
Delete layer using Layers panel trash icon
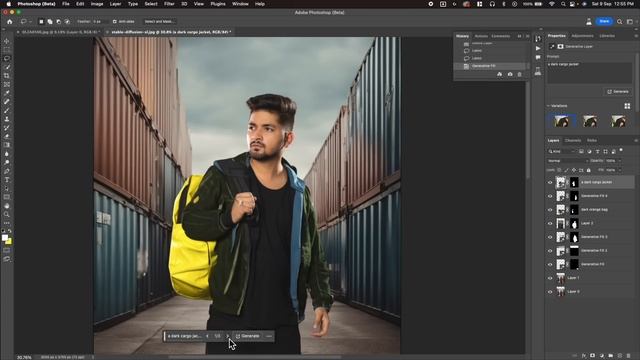(629, 356)
